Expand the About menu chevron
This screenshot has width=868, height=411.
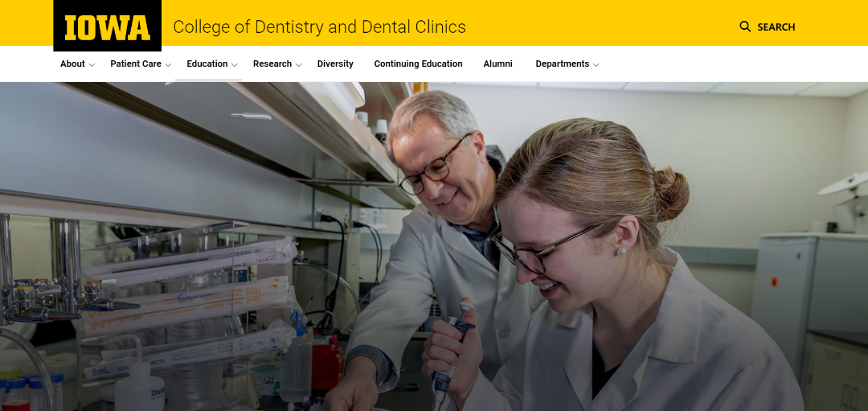pyautogui.click(x=92, y=65)
